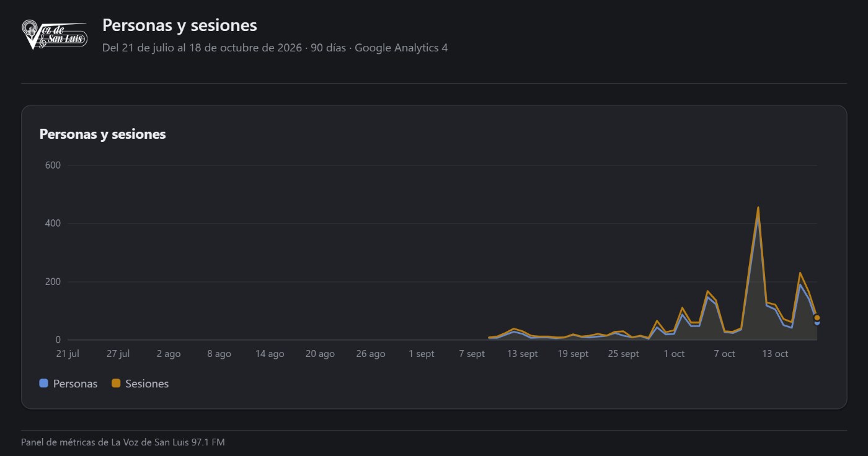Click the x-axis label 7 sept
This screenshot has height=456, width=868.
coord(472,354)
